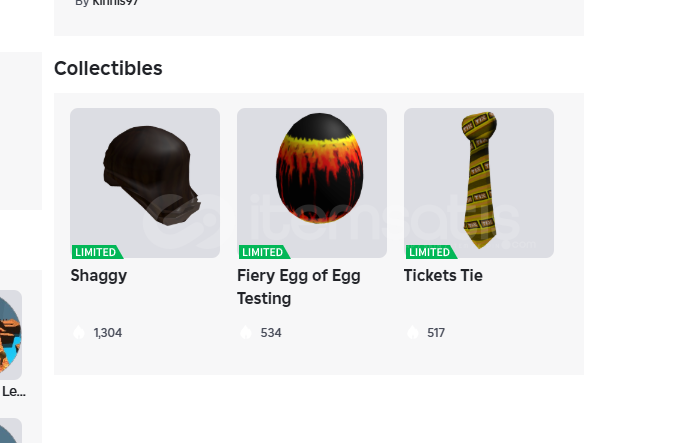Click the truncated "Le..." game label
678x443 pixels.
[13, 392]
